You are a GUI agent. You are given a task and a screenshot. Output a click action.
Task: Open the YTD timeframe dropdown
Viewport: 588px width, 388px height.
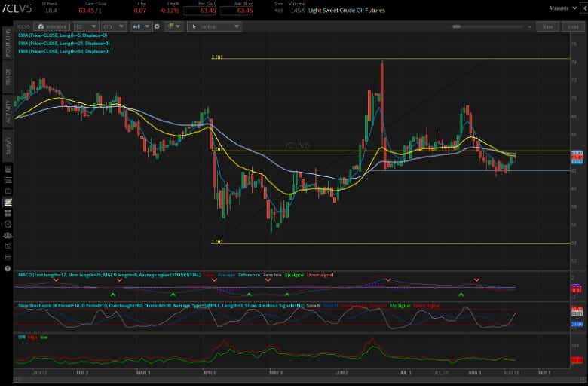(x=114, y=26)
